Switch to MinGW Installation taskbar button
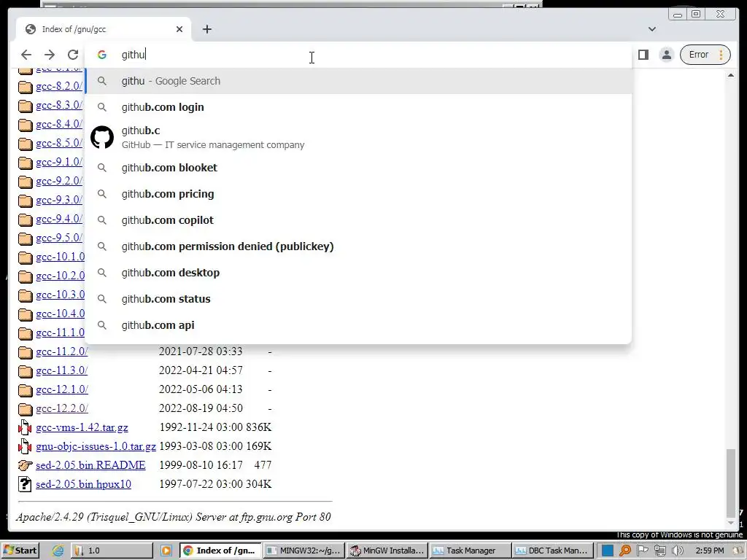The image size is (747, 560). [x=387, y=551]
